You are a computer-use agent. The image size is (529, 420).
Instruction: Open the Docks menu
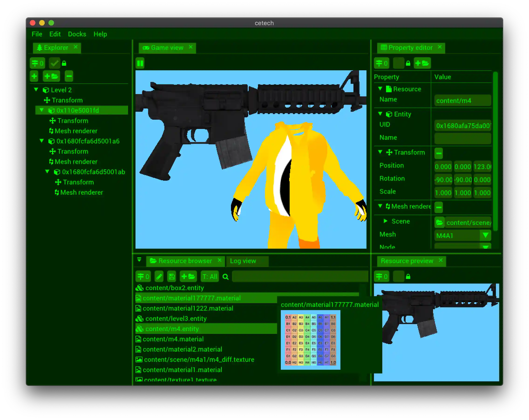click(77, 34)
